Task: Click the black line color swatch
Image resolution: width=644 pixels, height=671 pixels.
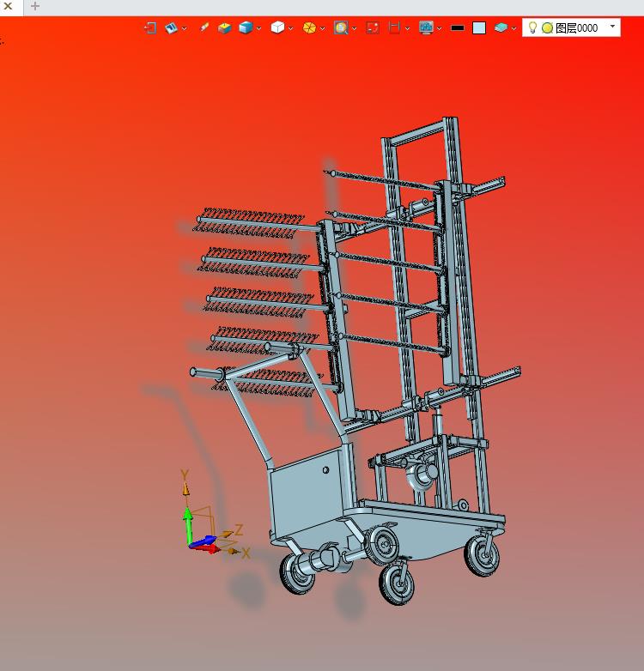Action: 458,27
